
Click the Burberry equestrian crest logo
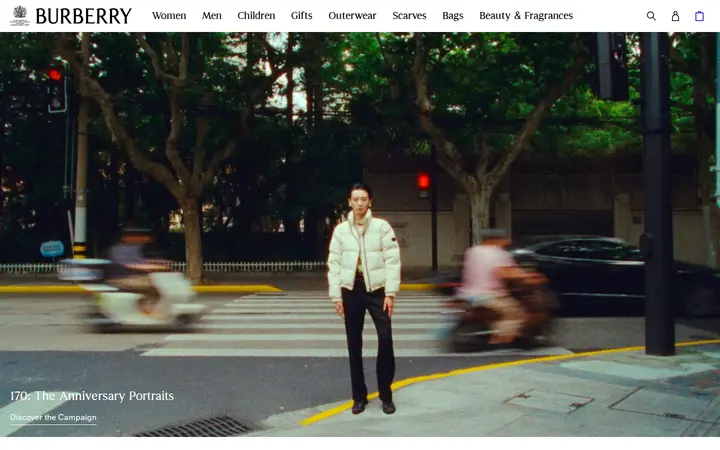pos(20,16)
